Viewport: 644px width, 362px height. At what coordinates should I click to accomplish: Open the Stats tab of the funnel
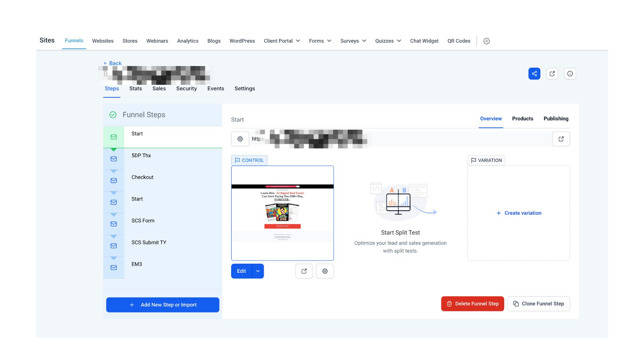click(136, 88)
